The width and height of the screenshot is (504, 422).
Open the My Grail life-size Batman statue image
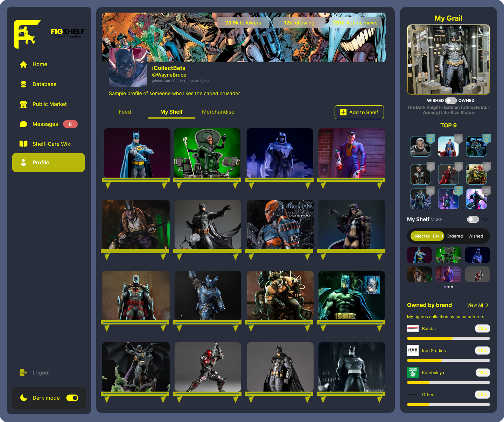(448, 59)
